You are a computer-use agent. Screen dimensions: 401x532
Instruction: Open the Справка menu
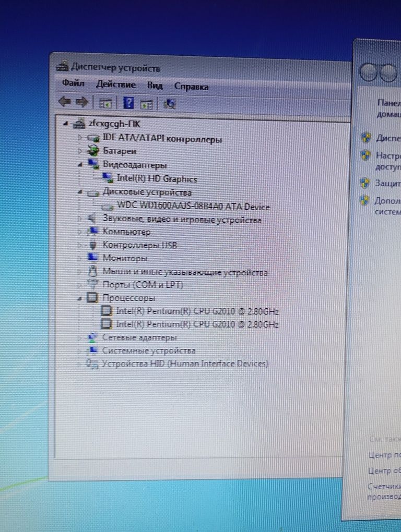[191, 87]
